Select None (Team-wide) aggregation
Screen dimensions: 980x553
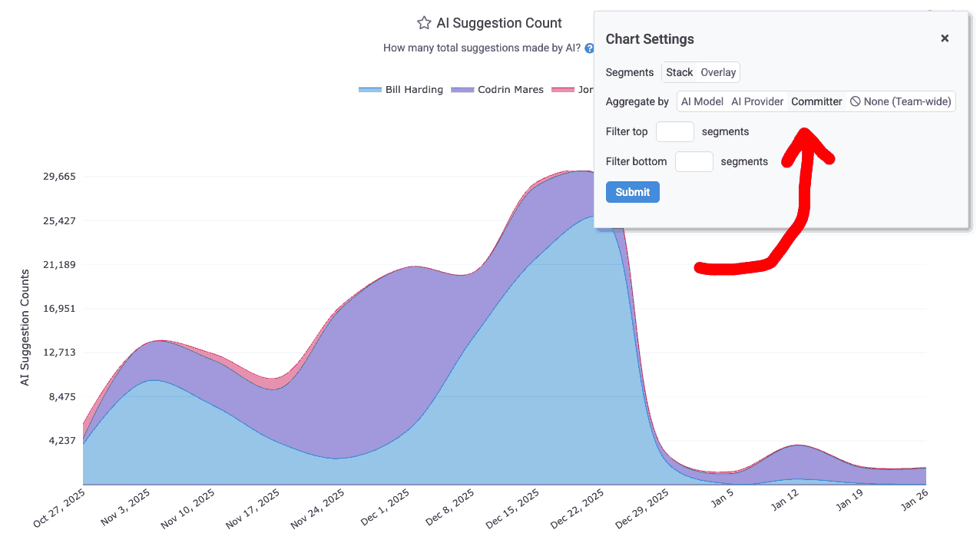point(901,101)
